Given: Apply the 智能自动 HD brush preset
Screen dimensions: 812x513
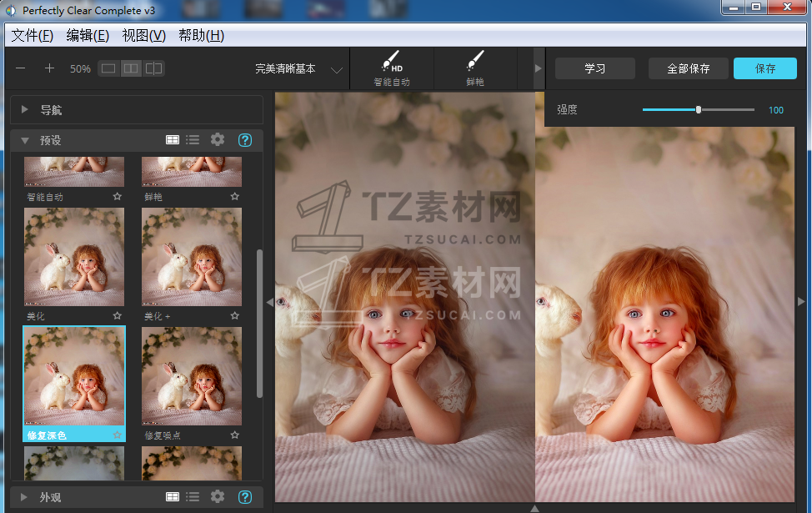Looking at the screenshot, I should [392, 68].
